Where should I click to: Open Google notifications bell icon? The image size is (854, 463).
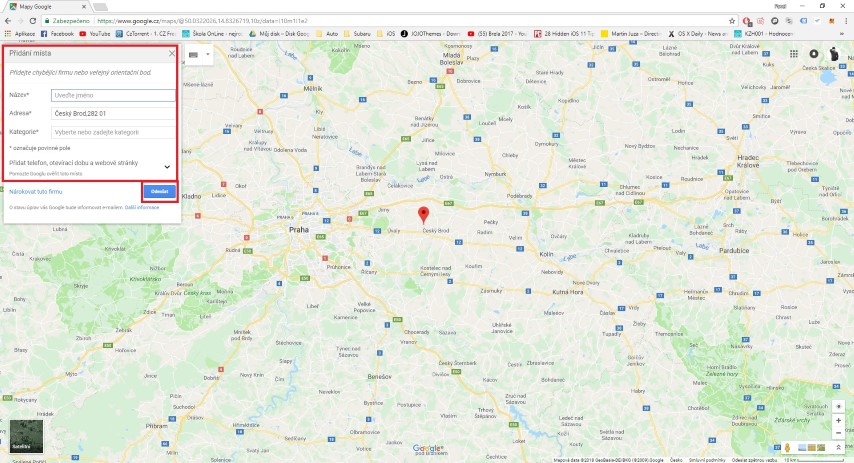pos(814,53)
